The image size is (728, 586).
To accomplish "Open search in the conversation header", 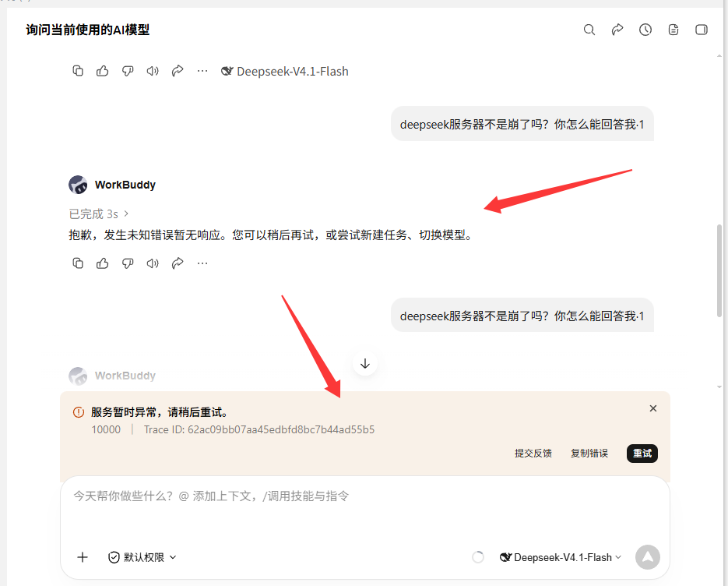I will (589, 30).
